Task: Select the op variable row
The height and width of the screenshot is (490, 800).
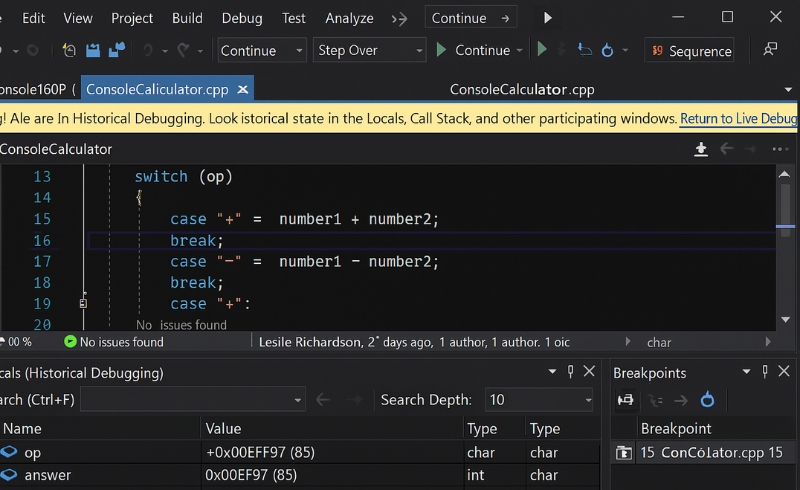Action: click(299, 452)
